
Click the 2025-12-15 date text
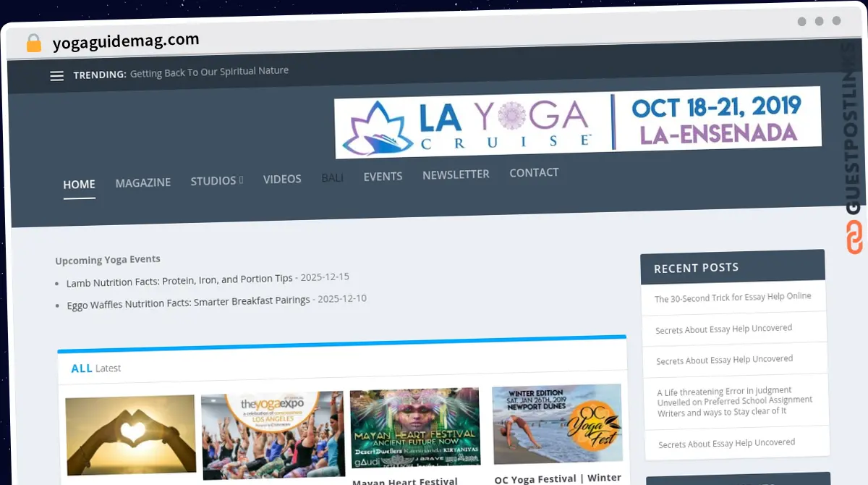325,277
